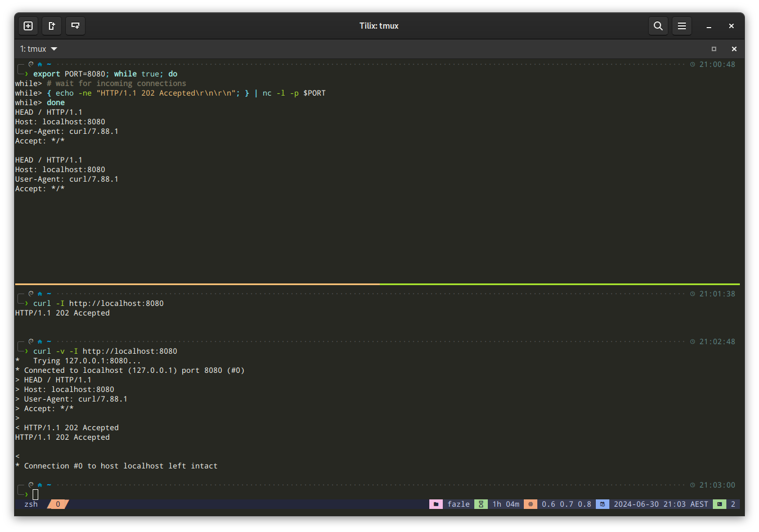Click the 'curl -v -I http://localhost:8080' command
This screenshot has height=532, width=759.
105,351
